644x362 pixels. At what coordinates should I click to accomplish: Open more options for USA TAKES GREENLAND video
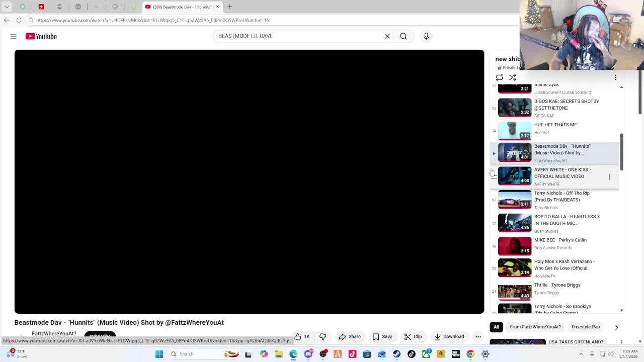point(622,342)
